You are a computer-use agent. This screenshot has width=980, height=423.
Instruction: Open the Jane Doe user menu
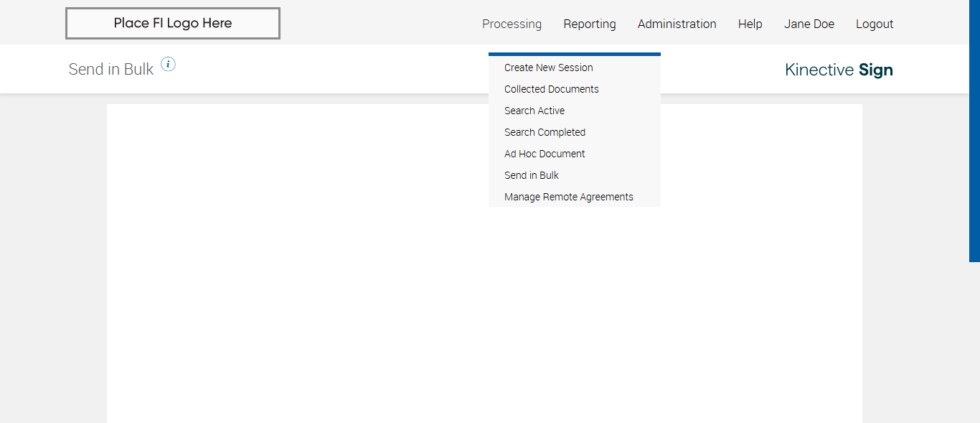point(809,24)
